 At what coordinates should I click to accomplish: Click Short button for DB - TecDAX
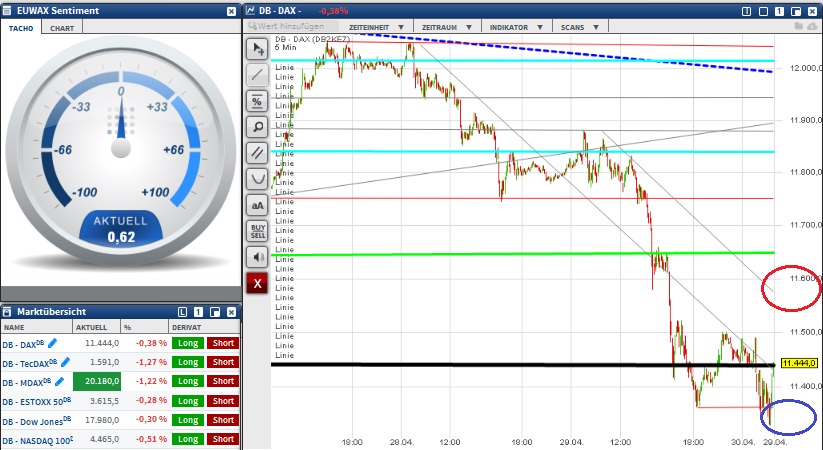click(x=223, y=362)
